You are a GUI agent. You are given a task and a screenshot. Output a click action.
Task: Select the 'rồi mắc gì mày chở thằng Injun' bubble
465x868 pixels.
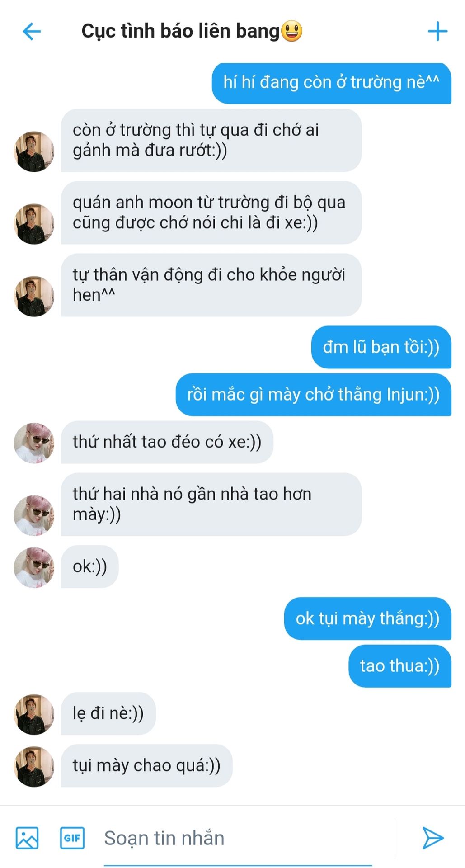click(313, 395)
